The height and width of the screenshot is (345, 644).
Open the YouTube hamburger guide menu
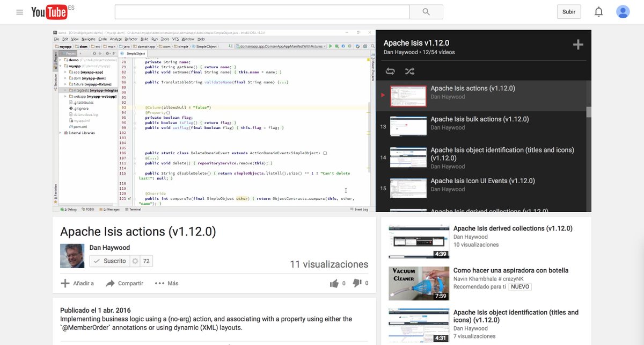(20, 12)
